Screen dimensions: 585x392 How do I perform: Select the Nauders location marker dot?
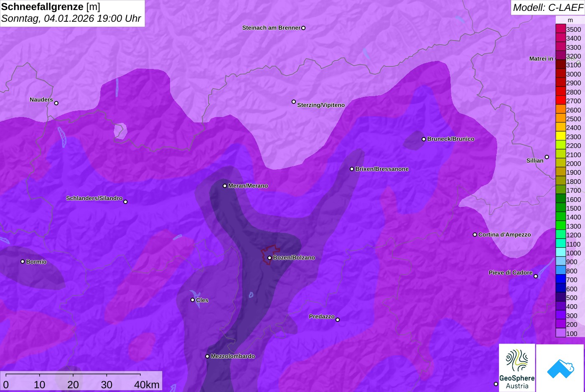(56, 103)
